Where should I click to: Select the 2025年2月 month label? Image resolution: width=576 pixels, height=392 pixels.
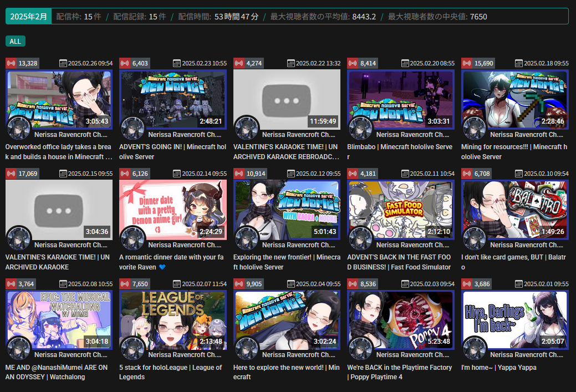29,17
